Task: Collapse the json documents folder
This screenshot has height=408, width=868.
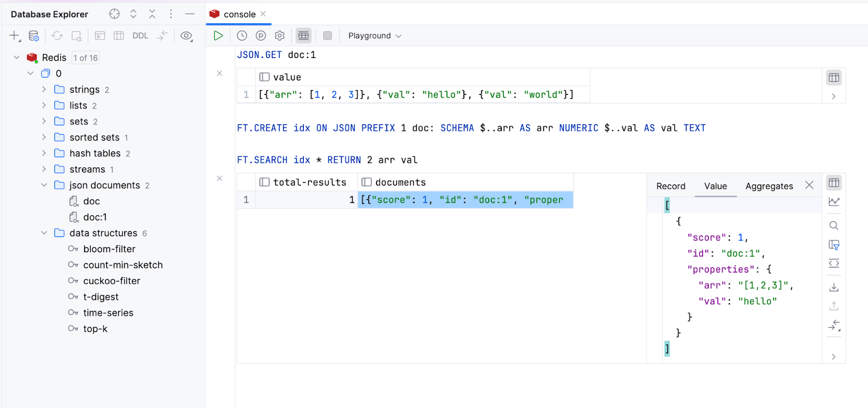Action: (44, 186)
